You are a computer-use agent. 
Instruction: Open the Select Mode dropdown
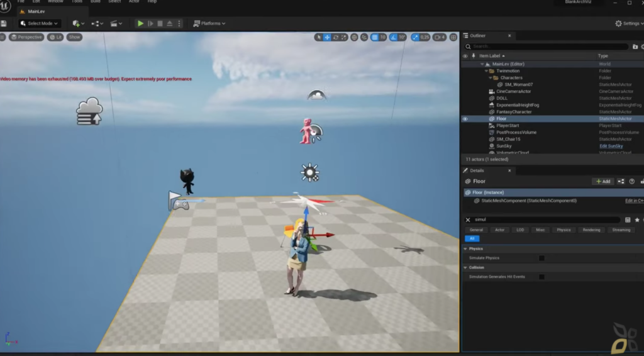[40, 23]
